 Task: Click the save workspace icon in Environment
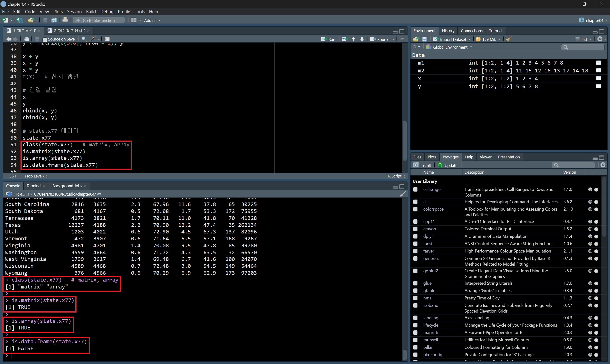point(425,39)
